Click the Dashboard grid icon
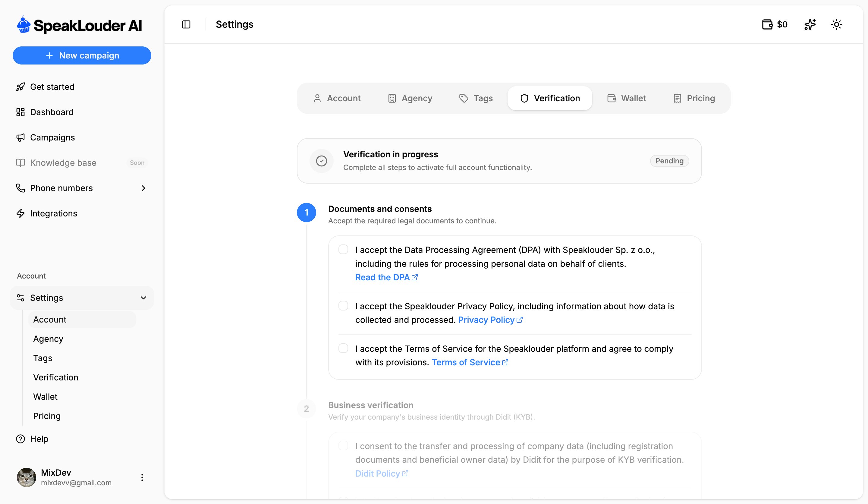The width and height of the screenshot is (868, 504). pyautogui.click(x=20, y=112)
